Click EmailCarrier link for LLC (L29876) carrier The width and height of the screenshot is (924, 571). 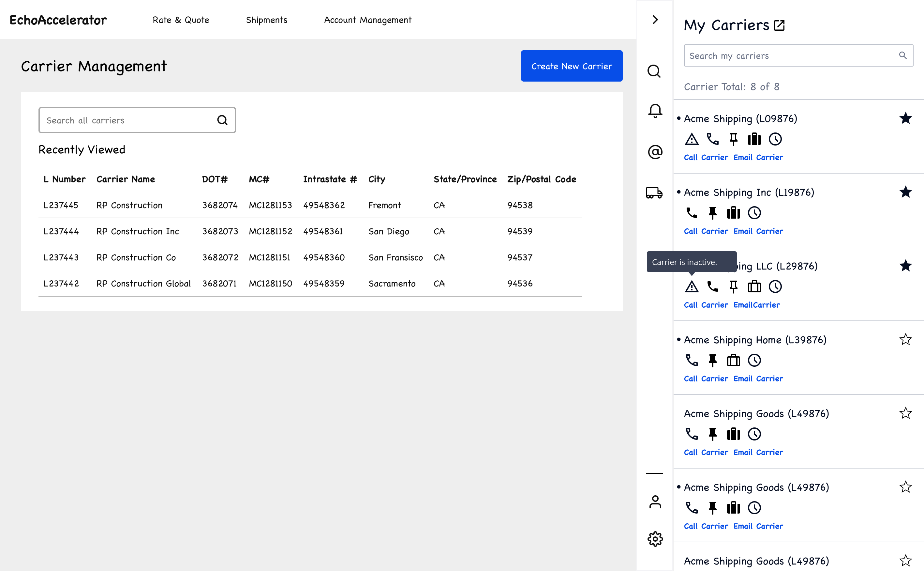pos(756,305)
